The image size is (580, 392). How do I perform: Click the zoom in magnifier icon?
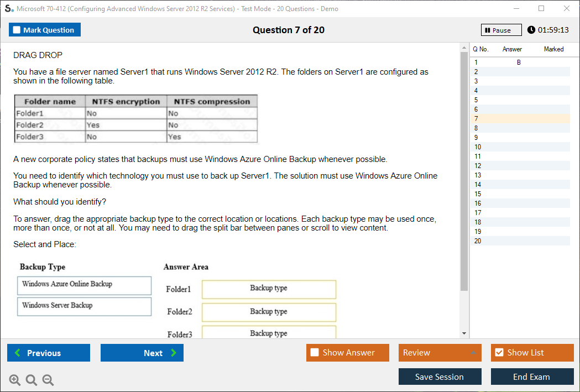coord(15,380)
